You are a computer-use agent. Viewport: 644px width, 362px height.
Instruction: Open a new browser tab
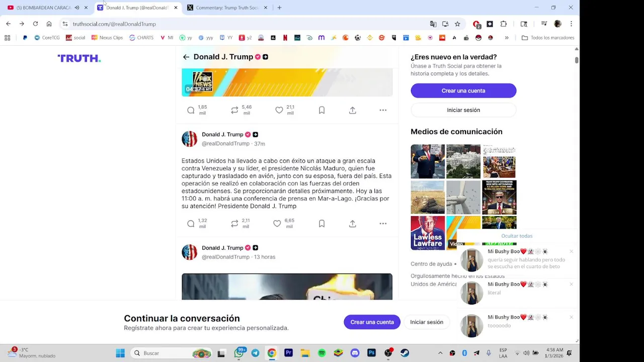click(x=279, y=8)
